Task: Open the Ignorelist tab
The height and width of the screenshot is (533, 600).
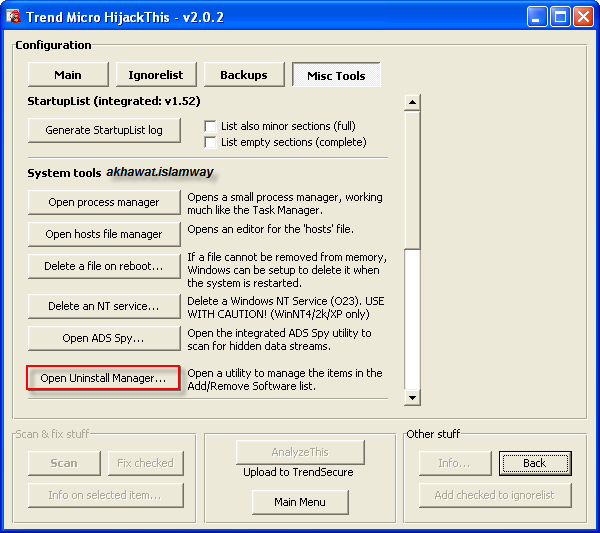Action: 156,75
